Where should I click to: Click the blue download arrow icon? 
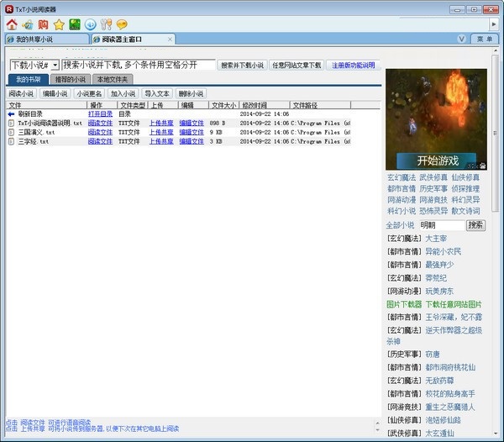91,24
